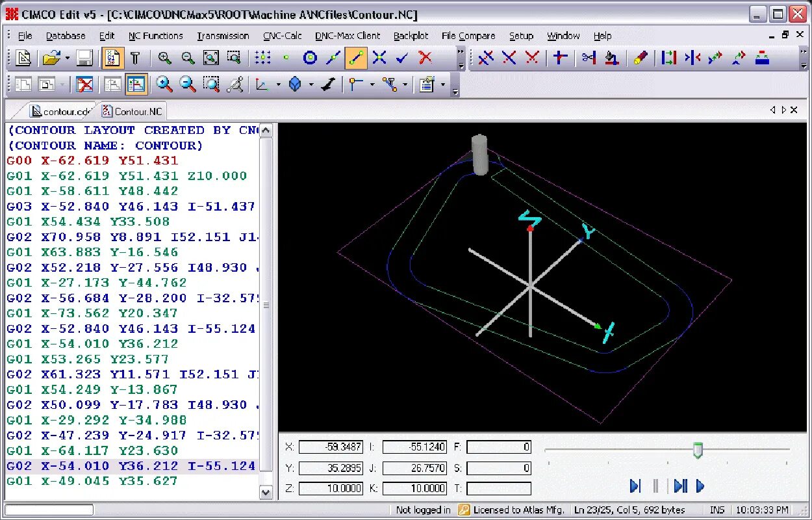Click the trim between crossing lines icon
The width and height of the screenshot is (812, 520).
click(485, 58)
